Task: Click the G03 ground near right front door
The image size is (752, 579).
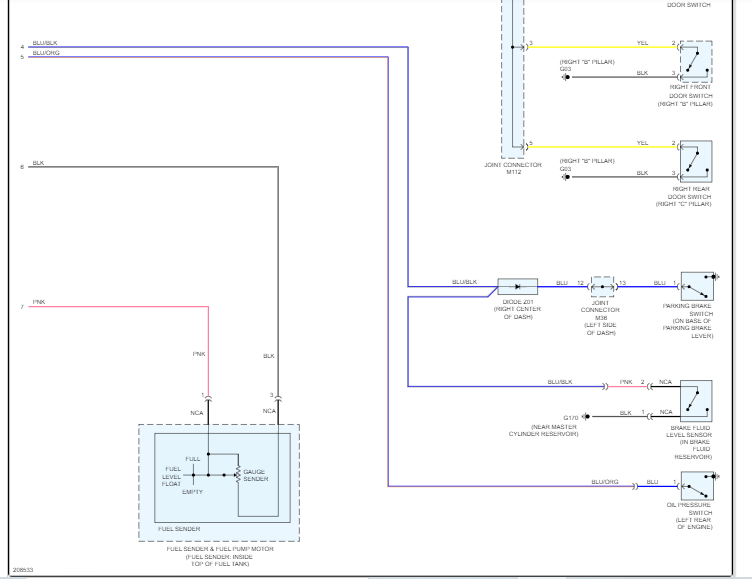Action: coord(566,77)
